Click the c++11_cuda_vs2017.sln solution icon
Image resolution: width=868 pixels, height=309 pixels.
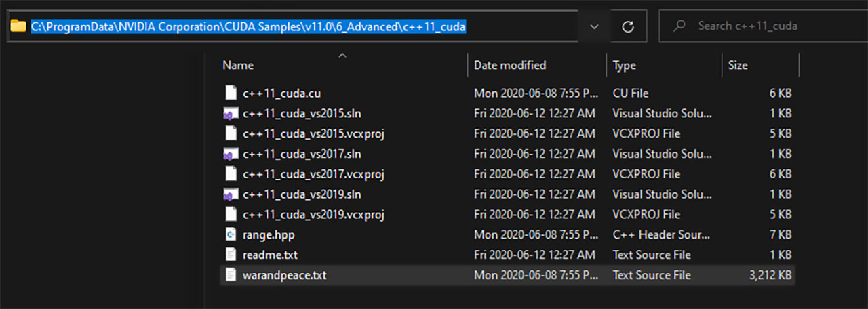tap(231, 154)
